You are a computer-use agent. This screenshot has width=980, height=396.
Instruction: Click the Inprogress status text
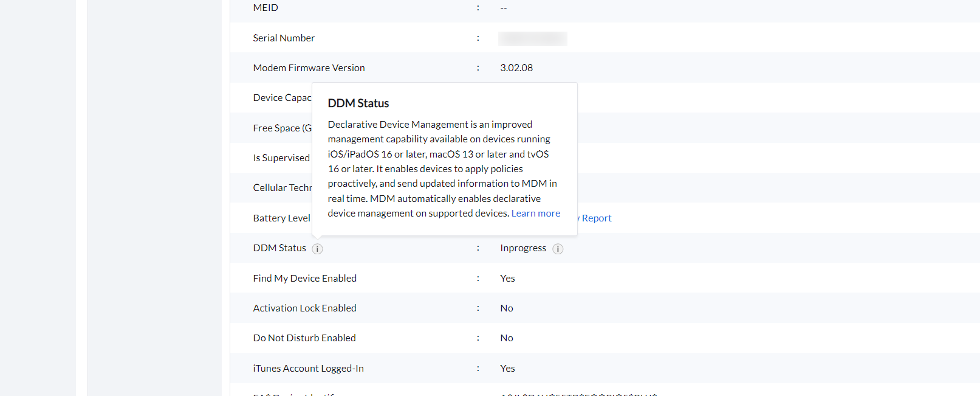523,248
